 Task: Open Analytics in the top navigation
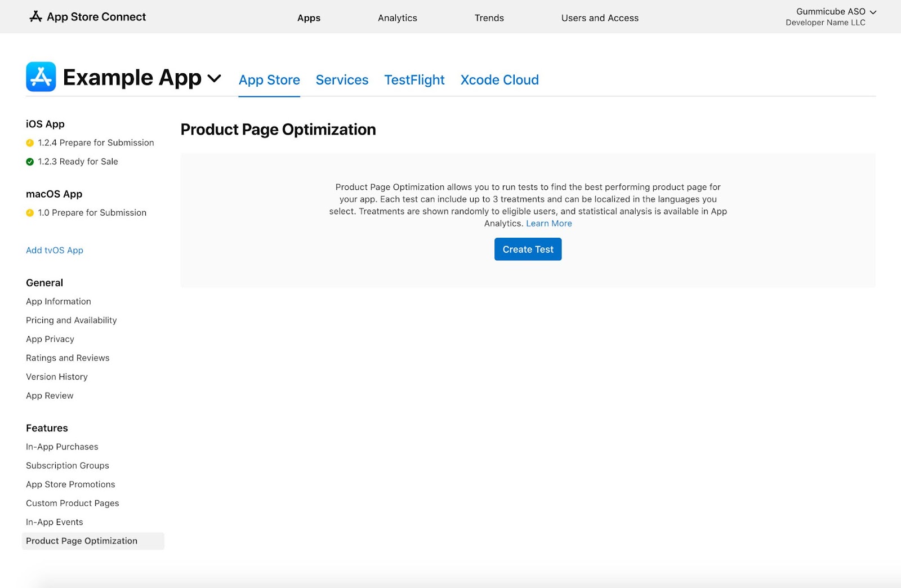[397, 18]
